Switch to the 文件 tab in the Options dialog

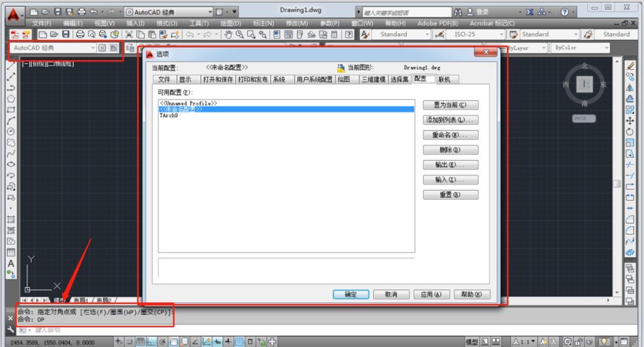[165, 79]
